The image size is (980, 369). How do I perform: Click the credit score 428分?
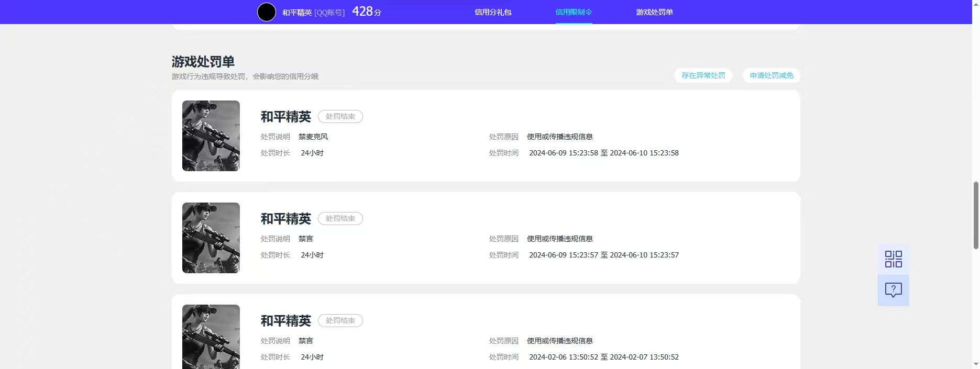point(367,12)
